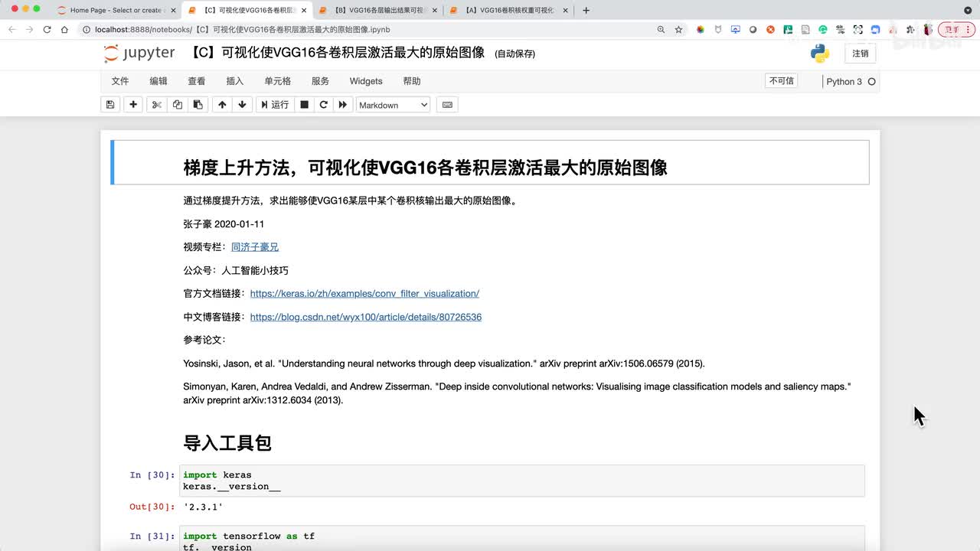Open the cell type Markdown dropdown

[393, 105]
